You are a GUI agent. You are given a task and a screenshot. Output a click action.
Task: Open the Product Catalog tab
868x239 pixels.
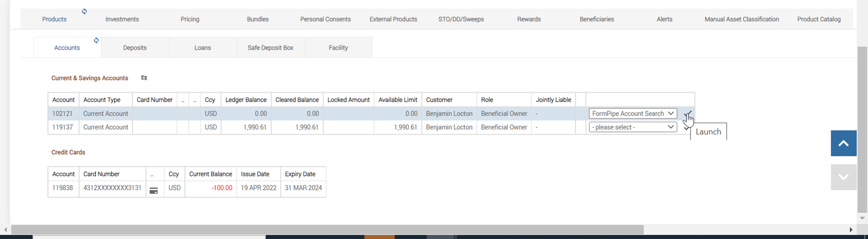(x=819, y=19)
